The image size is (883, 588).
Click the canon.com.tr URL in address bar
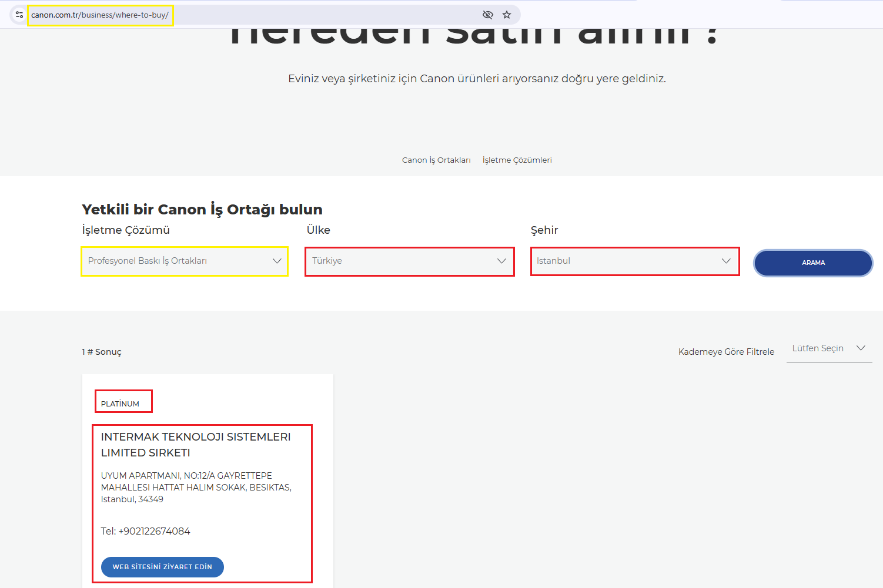pos(100,15)
